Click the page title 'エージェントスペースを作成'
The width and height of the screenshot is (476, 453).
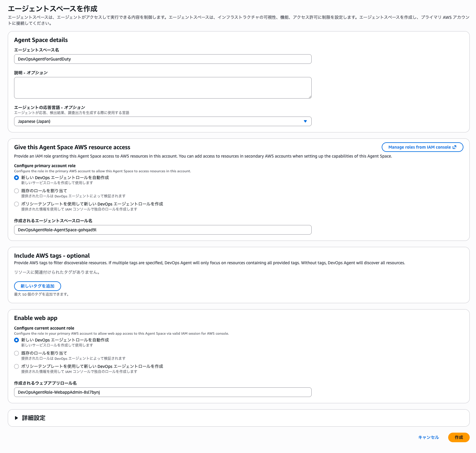[x=53, y=9]
